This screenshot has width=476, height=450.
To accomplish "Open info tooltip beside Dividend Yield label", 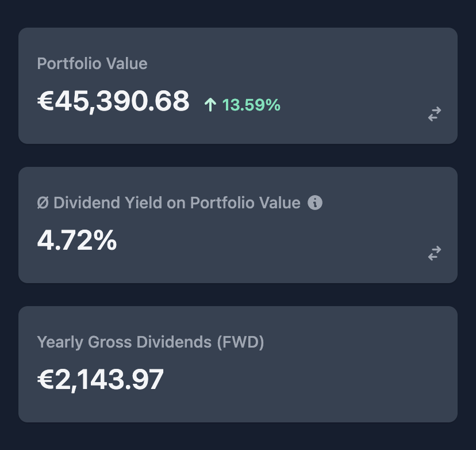I will coord(315,203).
